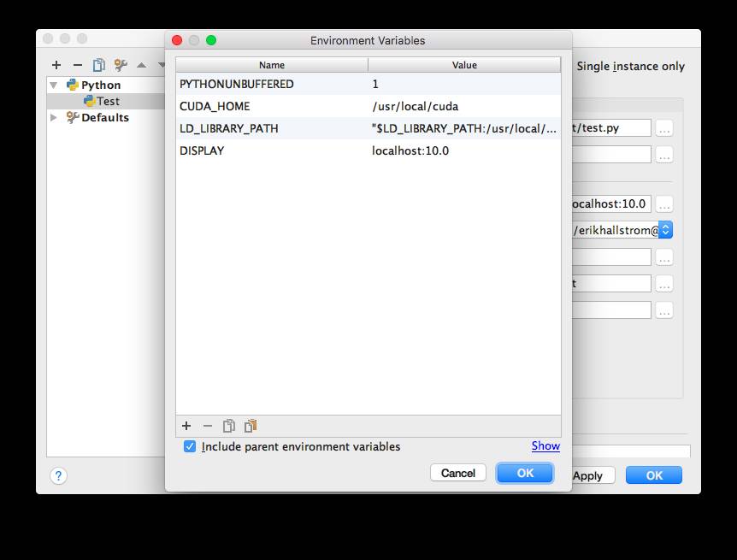Expand the Defaults tree node

point(54,117)
